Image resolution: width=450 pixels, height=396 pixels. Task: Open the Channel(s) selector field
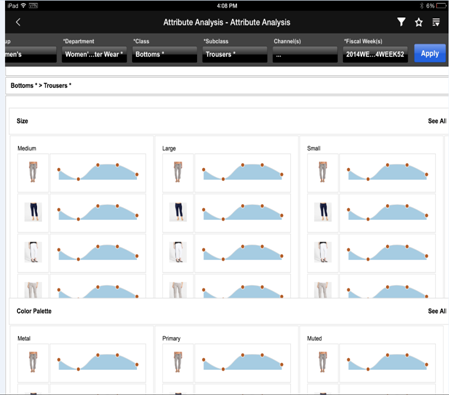tap(305, 54)
